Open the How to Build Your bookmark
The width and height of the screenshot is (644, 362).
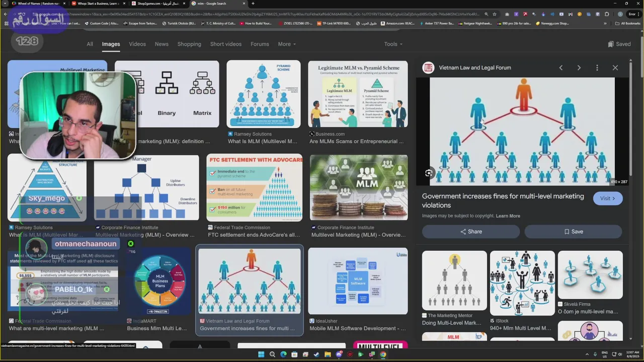[x=256, y=23]
